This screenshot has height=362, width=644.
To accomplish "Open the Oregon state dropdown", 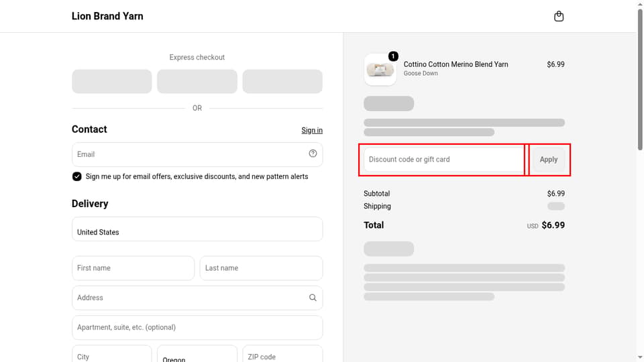I will pyautogui.click(x=197, y=354).
